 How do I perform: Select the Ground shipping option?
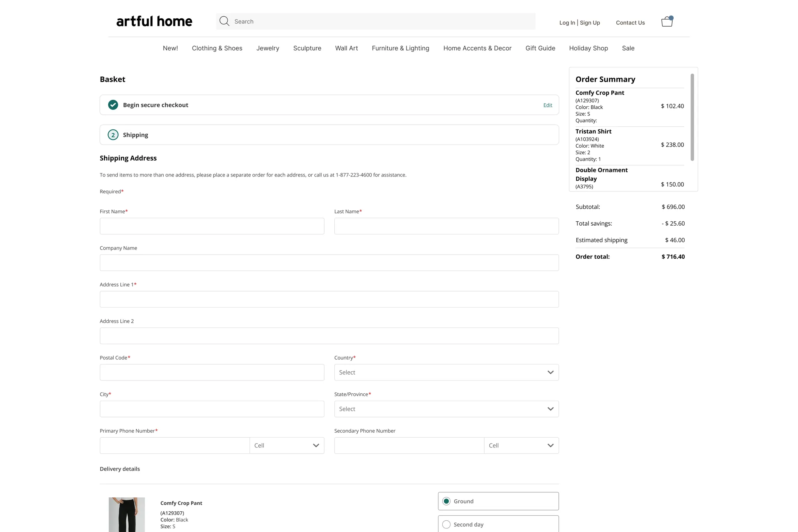click(447, 501)
